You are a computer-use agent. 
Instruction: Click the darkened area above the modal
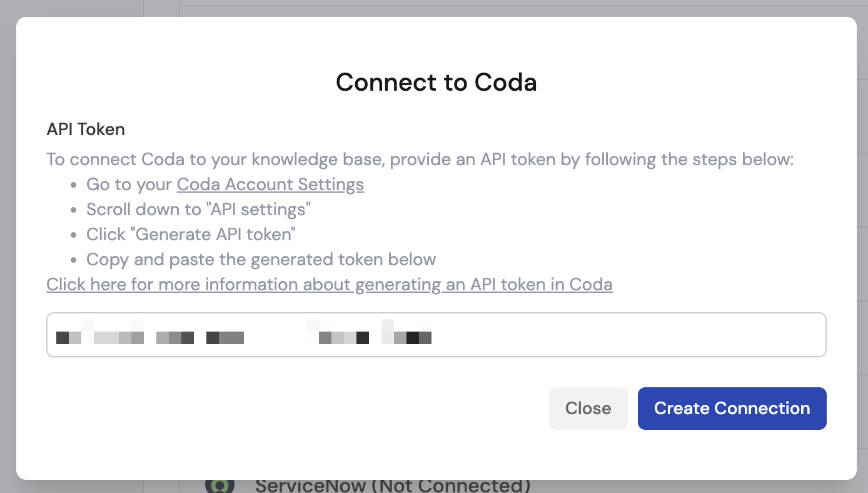coord(434,8)
